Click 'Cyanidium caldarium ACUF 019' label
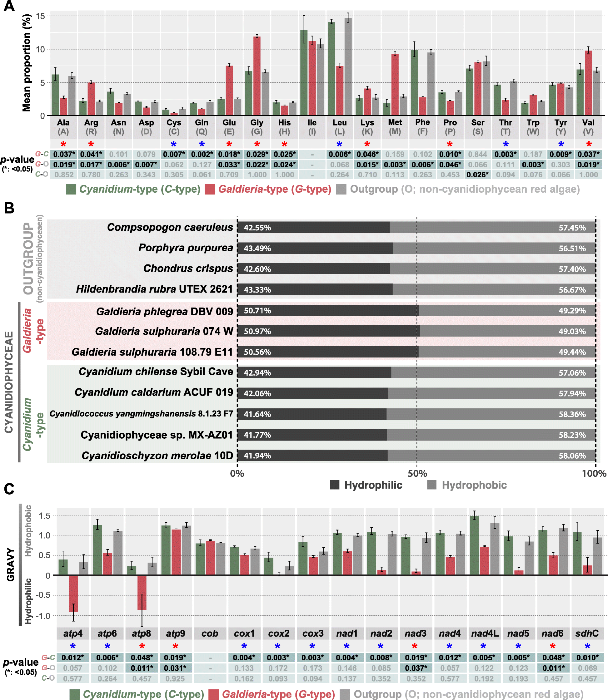The image size is (608, 700). click(x=154, y=392)
